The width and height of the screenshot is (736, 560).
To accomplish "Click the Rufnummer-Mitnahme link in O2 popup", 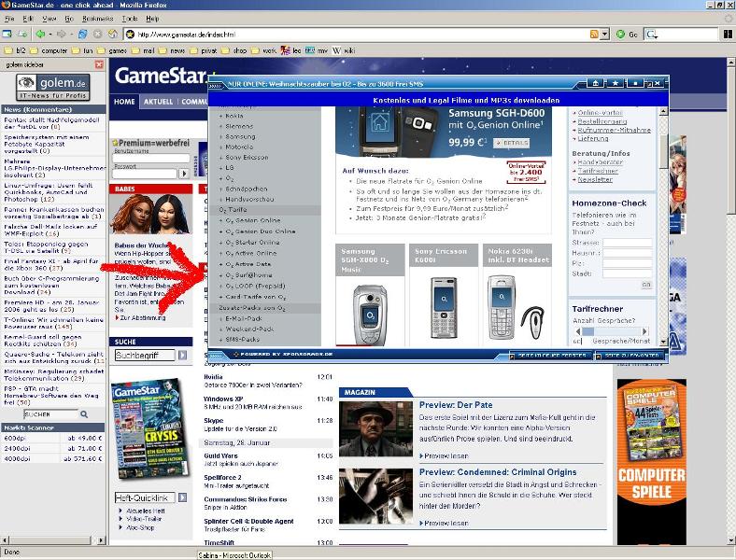I will coord(614,130).
